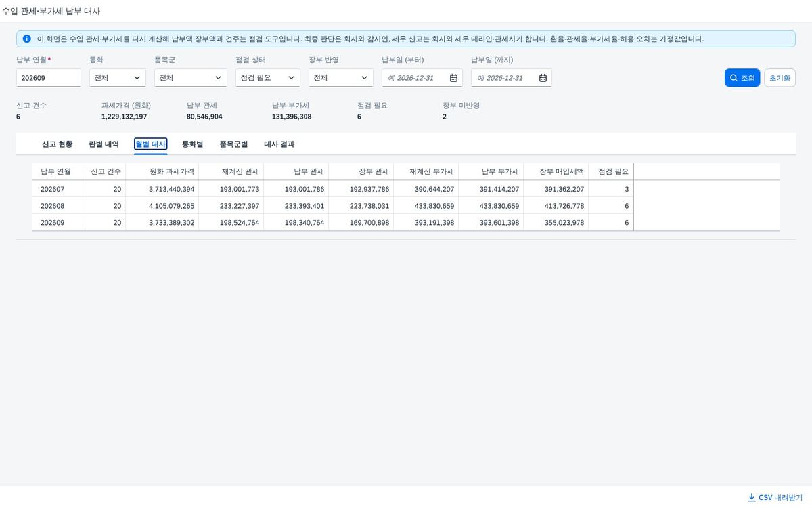This screenshot has width=812, height=508.
Task: Open the 통화별 tab
Action: click(x=192, y=144)
